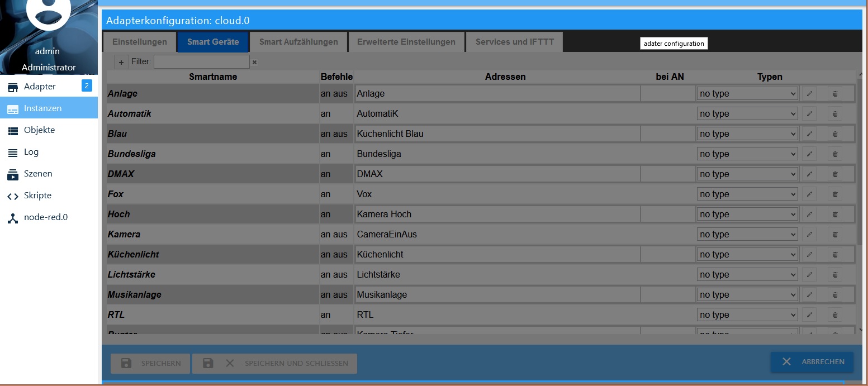Screen dimensions: 868x386
Task: Click pencil icon in Musikanlage row
Action: 809,295
